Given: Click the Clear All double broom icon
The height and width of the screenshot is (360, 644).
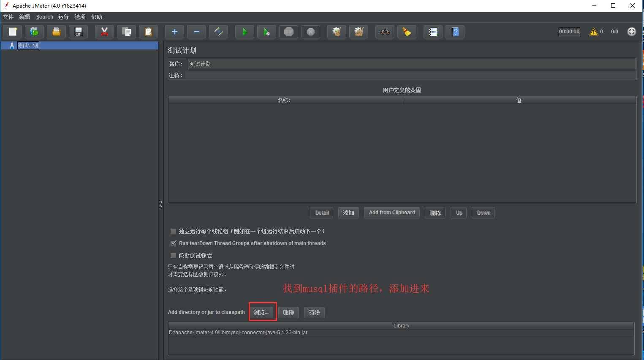Looking at the screenshot, I should pyautogui.click(x=359, y=32).
